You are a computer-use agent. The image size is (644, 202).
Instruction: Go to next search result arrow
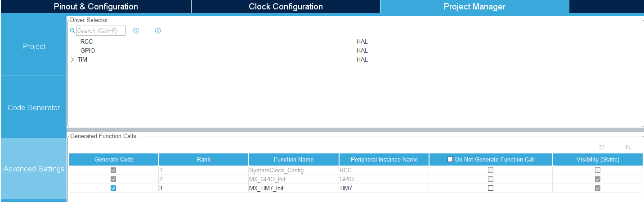[158, 31]
